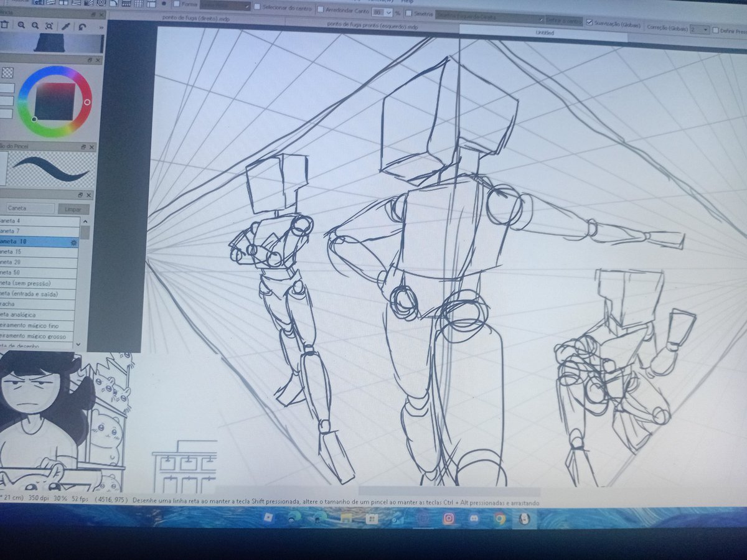Click brush list scrollbar up arrow

coord(85,220)
